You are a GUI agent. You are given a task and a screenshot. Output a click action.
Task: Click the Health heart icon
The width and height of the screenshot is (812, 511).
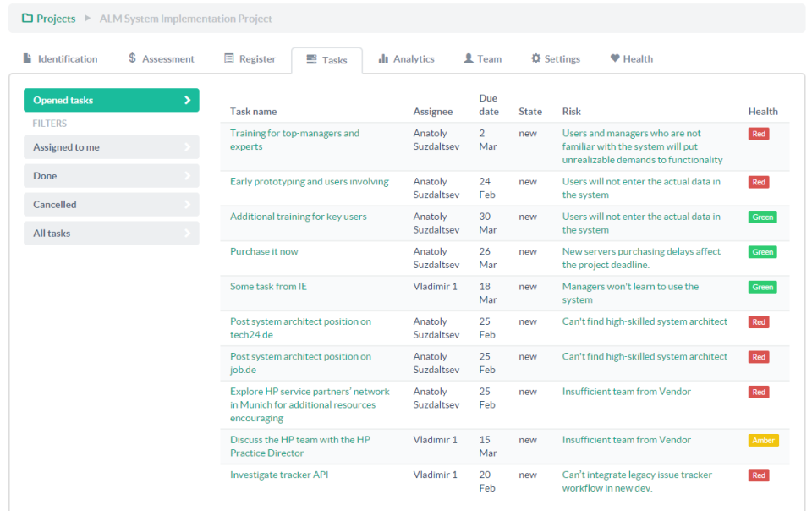coord(615,59)
